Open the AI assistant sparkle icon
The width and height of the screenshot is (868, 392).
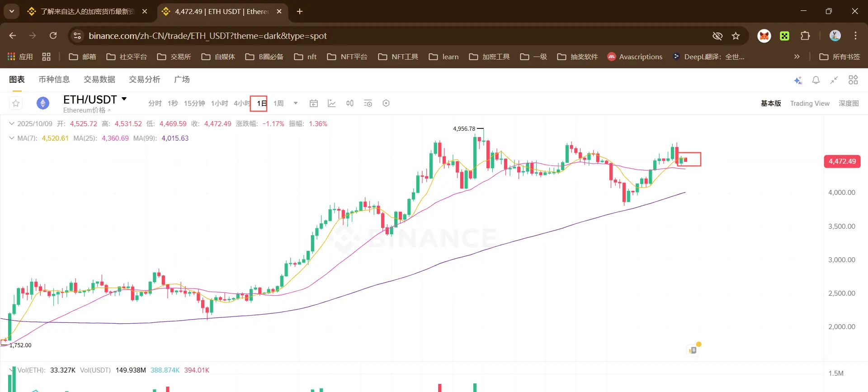(798, 80)
